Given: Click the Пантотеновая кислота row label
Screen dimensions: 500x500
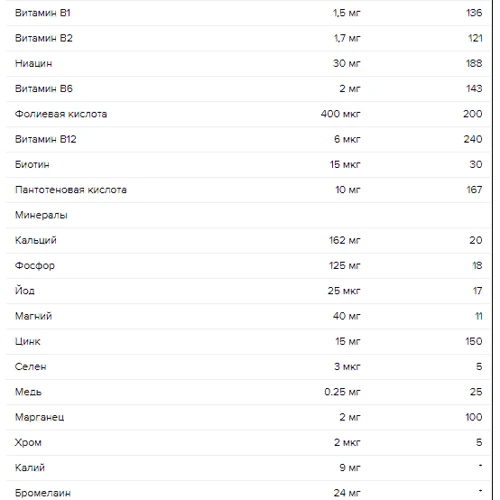Looking at the screenshot, I should click(x=71, y=190).
